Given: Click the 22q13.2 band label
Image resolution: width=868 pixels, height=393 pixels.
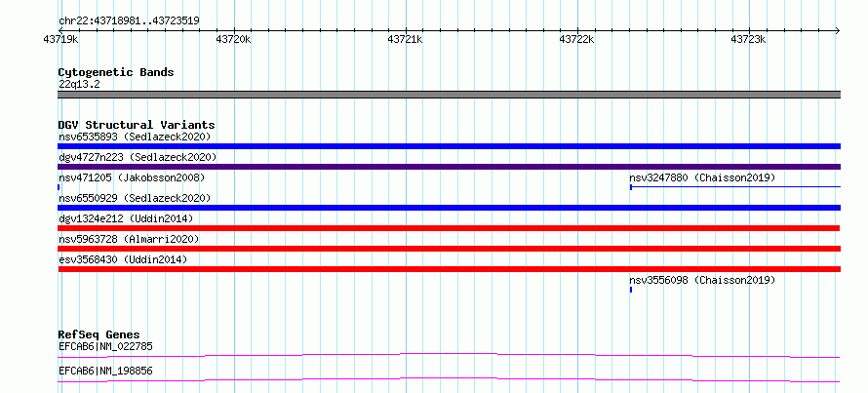Looking at the screenshot, I should click(x=79, y=85).
